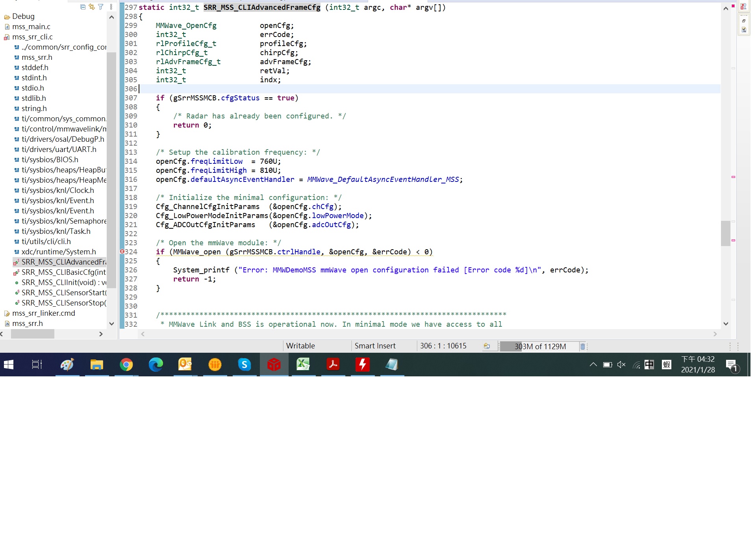Select stddef.h include entry
The image size is (756, 548).
pos(31,68)
